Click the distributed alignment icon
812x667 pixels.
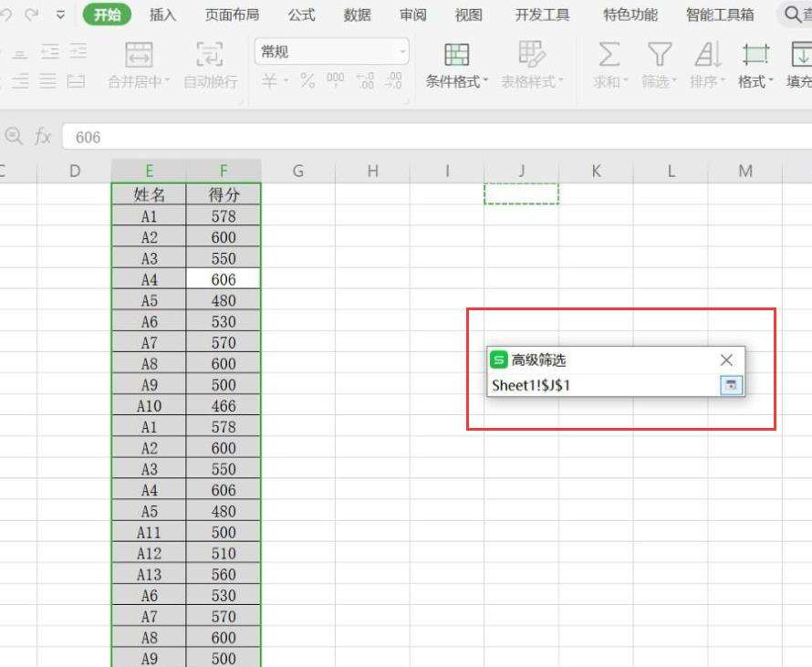(x=76, y=81)
